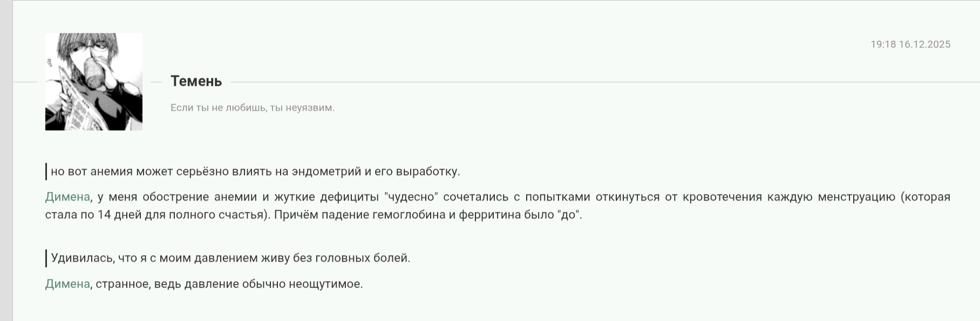Click the post timestamp 19:18 16.12.2025
980x321 pixels.
[x=910, y=44]
